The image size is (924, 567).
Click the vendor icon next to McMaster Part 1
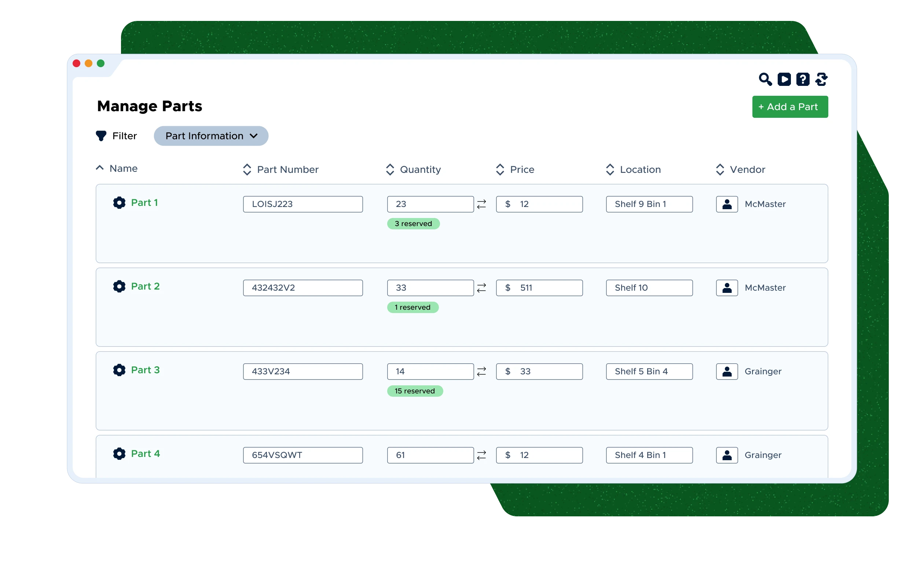[726, 204]
